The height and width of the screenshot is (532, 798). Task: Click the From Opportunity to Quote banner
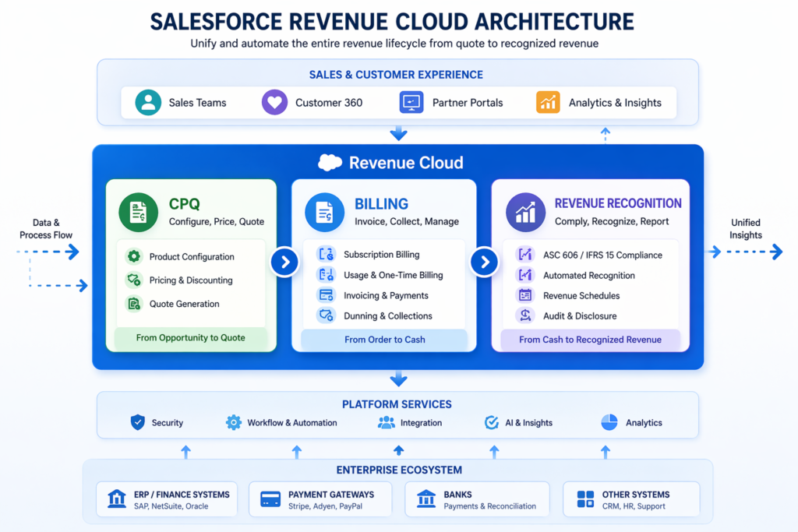(191, 338)
